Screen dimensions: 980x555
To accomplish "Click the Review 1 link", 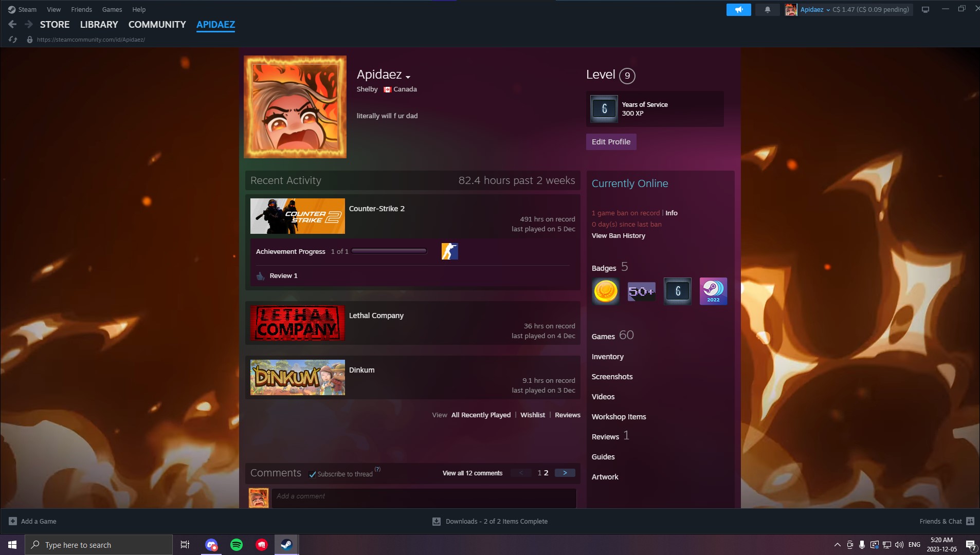I will click(283, 276).
